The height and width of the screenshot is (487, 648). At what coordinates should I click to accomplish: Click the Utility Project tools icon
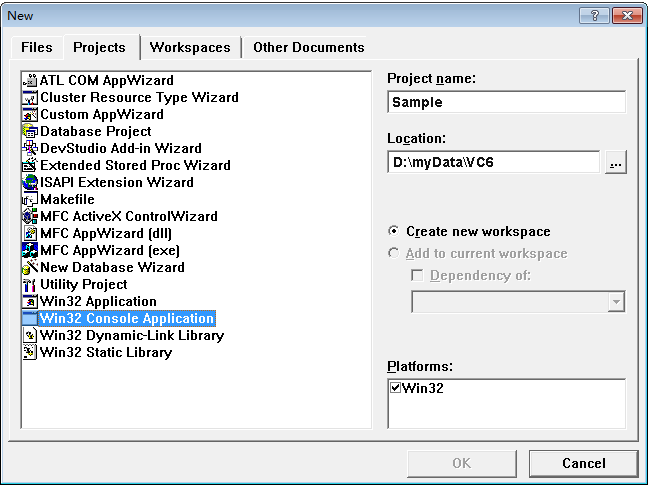click(30, 284)
